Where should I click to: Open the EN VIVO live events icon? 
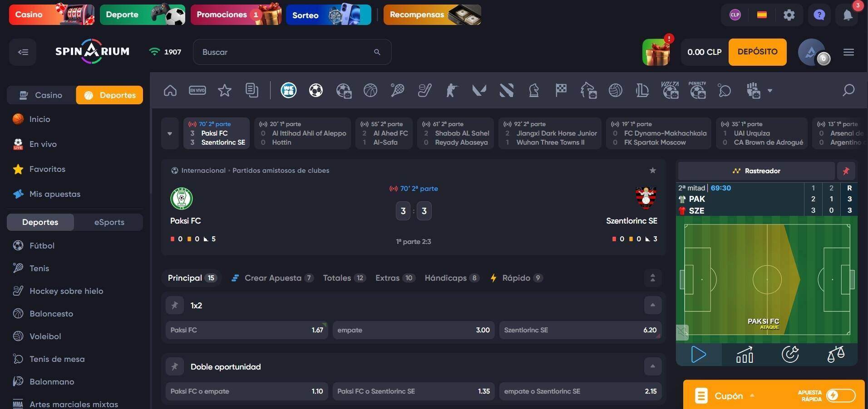[x=197, y=91]
